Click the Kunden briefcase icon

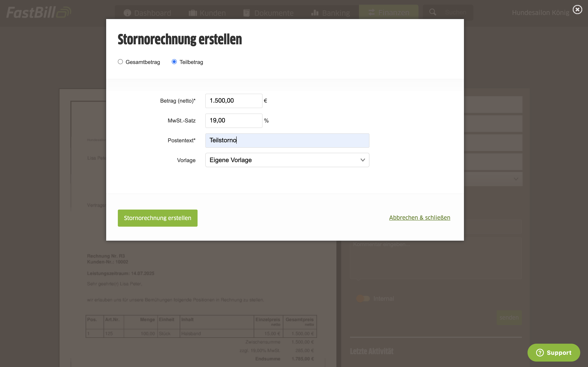coord(193,13)
